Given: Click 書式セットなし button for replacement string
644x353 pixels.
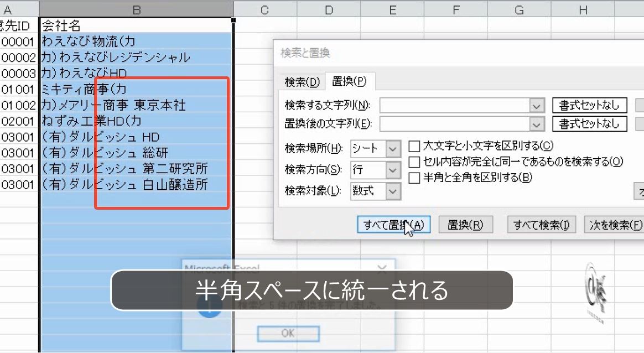Looking at the screenshot, I should [589, 123].
